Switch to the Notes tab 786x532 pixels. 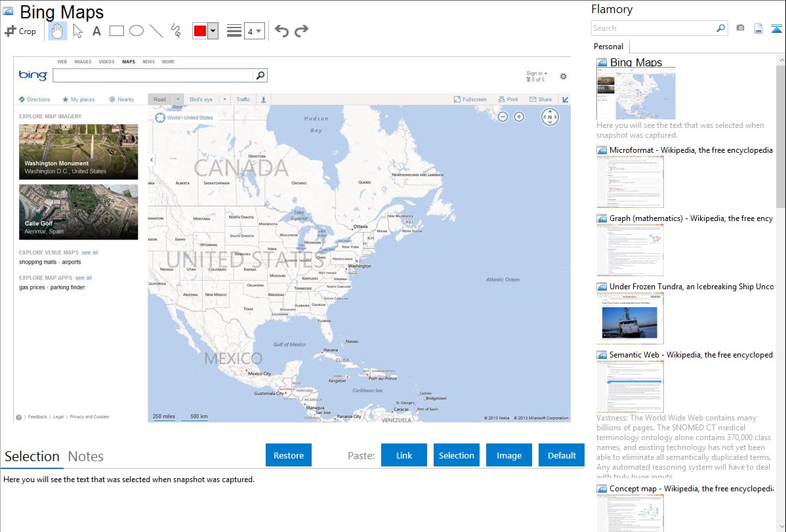coord(86,457)
